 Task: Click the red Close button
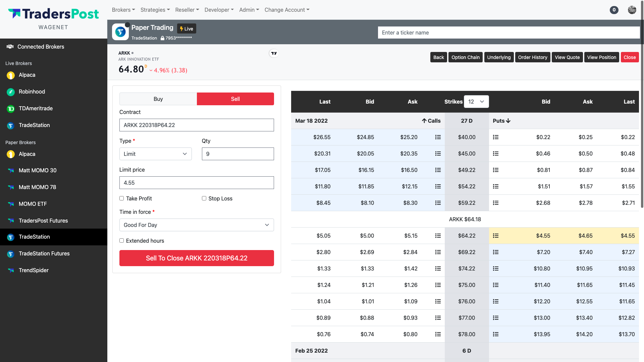pyautogui.click(x=630, y=57)
